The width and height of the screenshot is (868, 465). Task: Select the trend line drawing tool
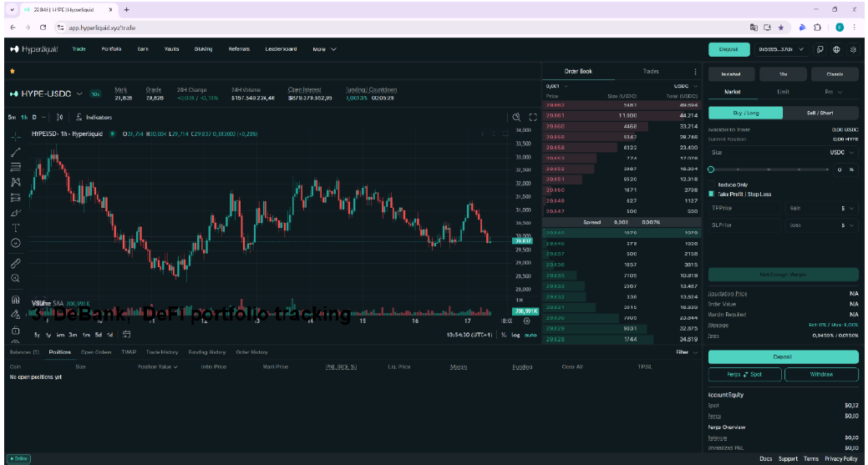pyautogui.click(x=16, y=152)
